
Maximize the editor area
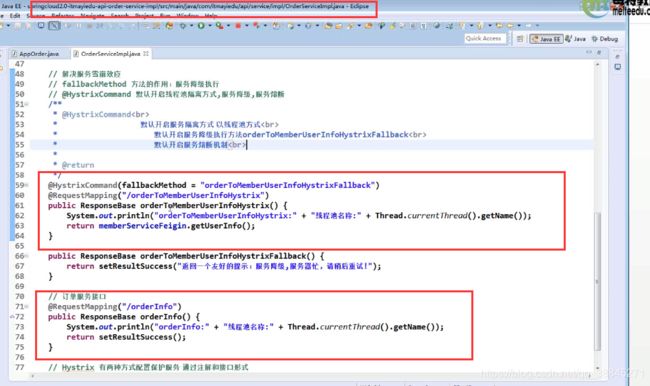599,52
